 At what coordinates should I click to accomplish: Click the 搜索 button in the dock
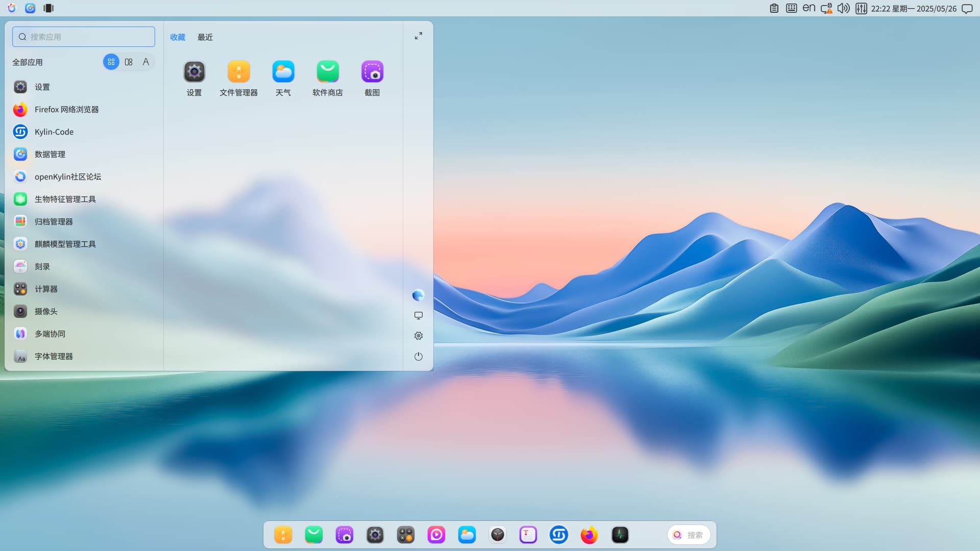(x=689, y=535)
